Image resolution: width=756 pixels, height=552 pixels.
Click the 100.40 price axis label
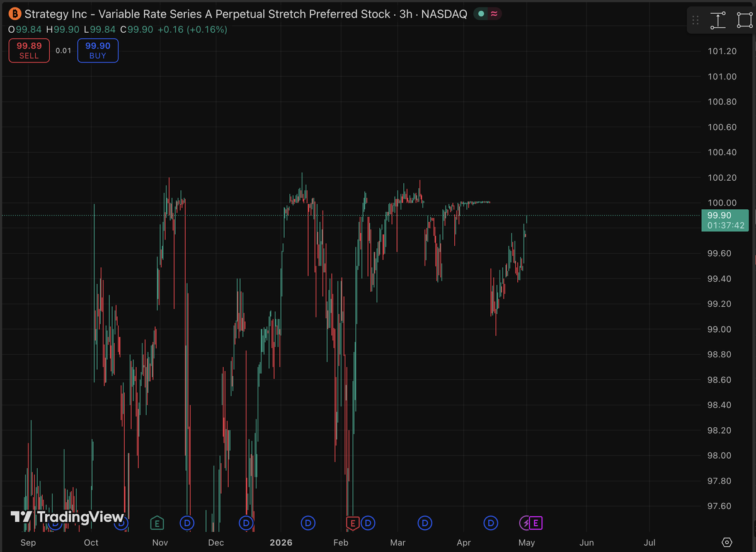point(722,152)
